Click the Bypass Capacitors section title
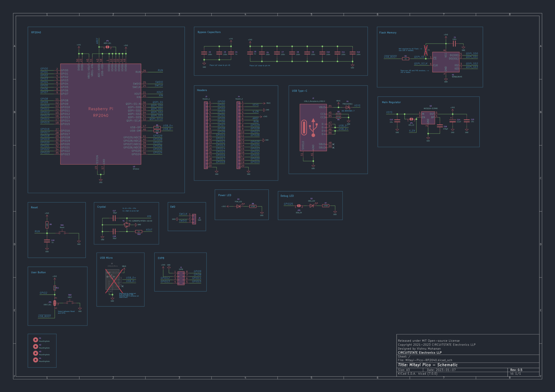555x392 pixels. pyautogui.click(x=209, y=32)
